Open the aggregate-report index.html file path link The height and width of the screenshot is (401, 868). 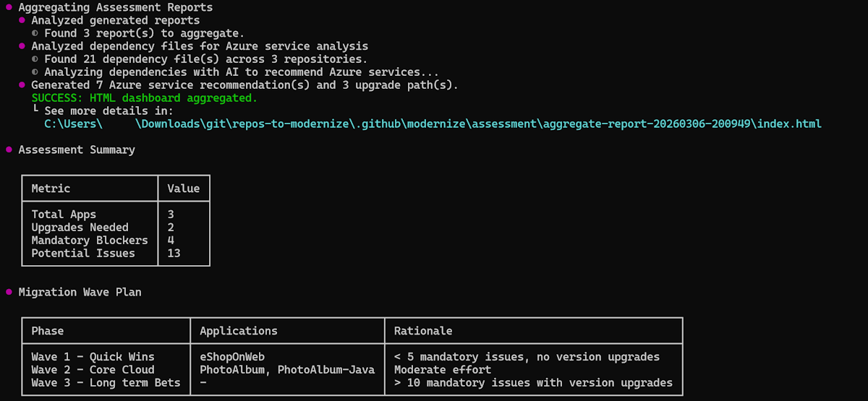pos(433,124)
